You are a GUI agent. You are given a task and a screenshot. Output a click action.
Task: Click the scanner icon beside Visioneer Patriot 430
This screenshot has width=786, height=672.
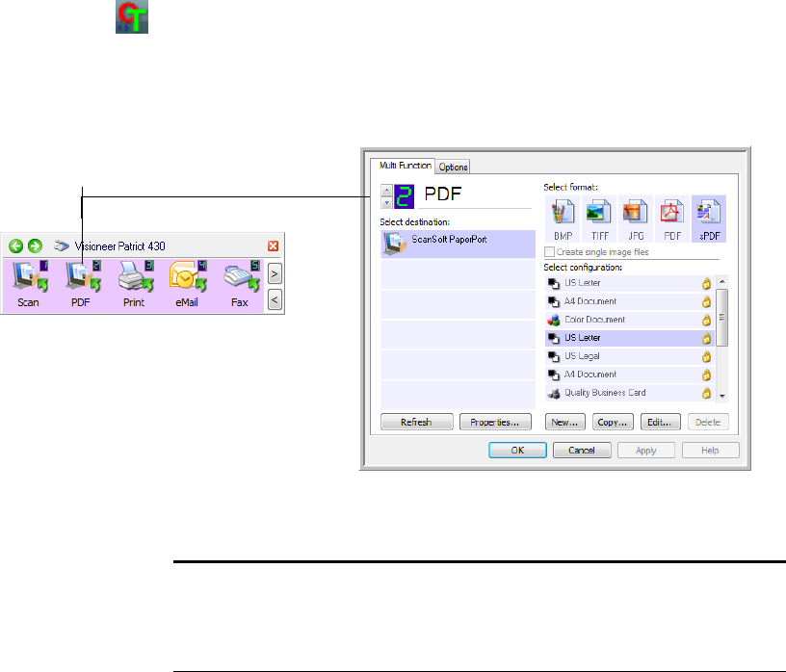pos(61,246)
